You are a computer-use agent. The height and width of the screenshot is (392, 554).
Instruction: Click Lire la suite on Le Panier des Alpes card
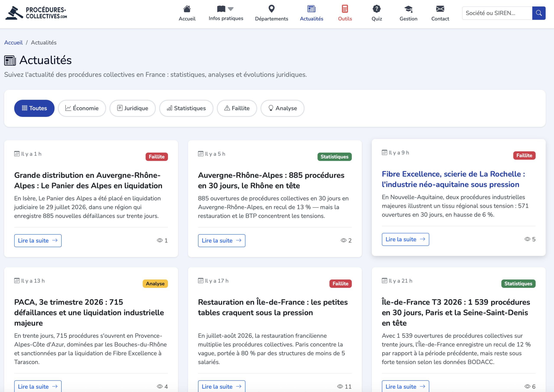(x=38, y=241)
